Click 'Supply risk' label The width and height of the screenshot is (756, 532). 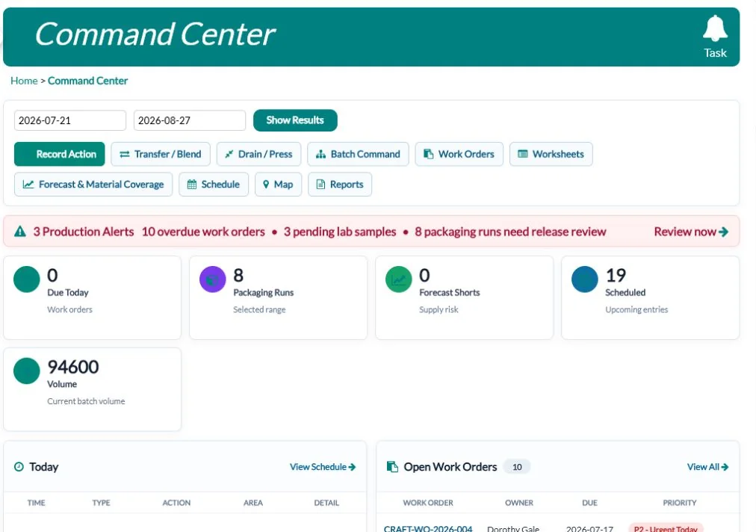439,309
